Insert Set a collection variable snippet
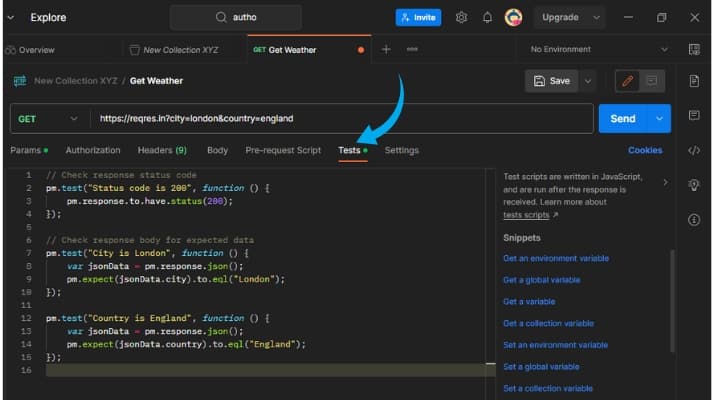Screen dimensions: 712x400 pos(548,389)
